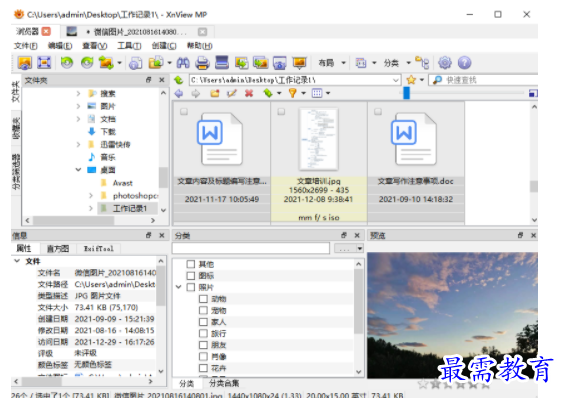Viewport: 562px width, 401px height.
Task: Click the slideshow icon
Action: pos(300,63)
